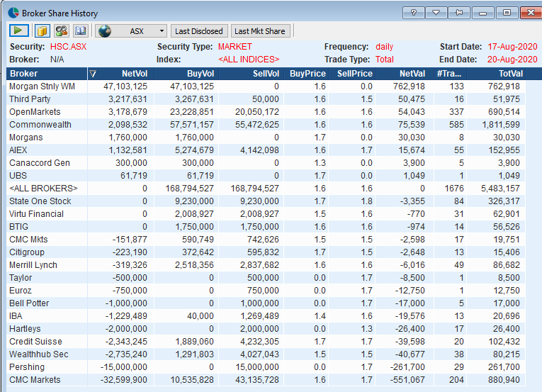The height and width of the screenshot is (392, 542).
Task: Select the Morgans broker row
Action: tap(266, 138)
